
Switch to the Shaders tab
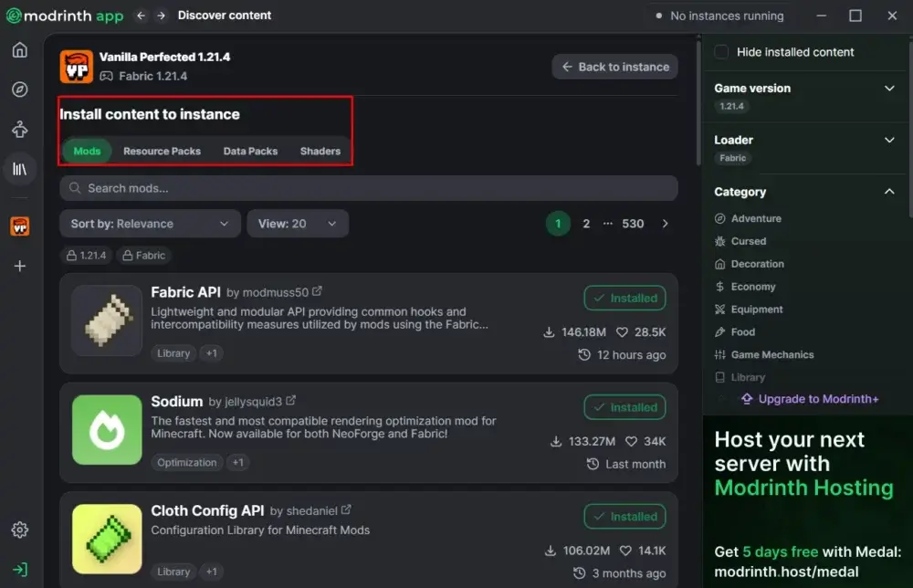click(320, 152)
